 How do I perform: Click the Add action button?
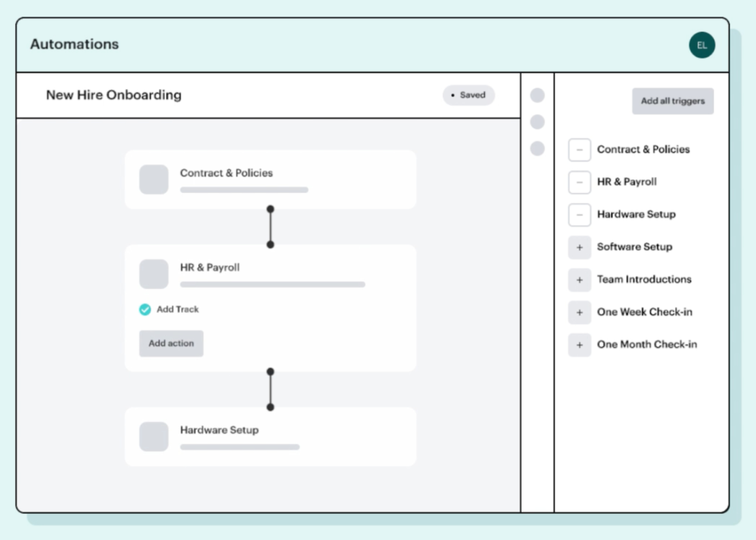coord(171,343)
